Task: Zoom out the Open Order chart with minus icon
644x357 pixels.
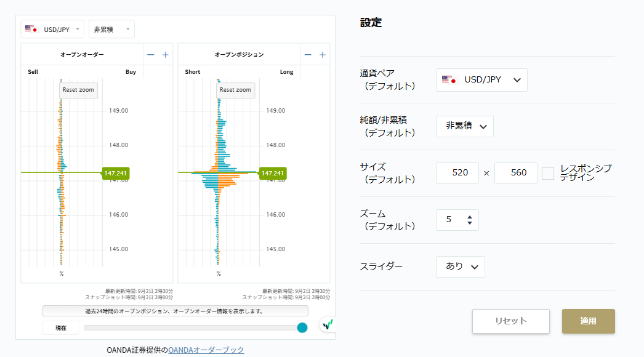Action: click(x=151, y=55)
